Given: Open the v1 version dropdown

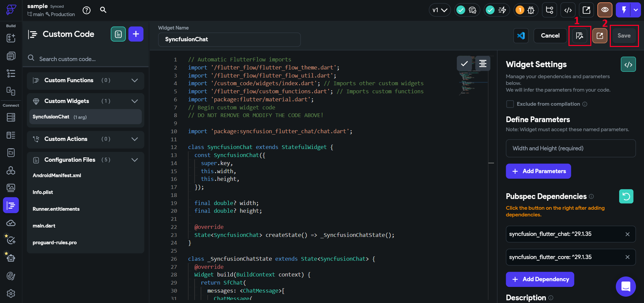Looking at the screenshot, I should click(x=440, y=10).
